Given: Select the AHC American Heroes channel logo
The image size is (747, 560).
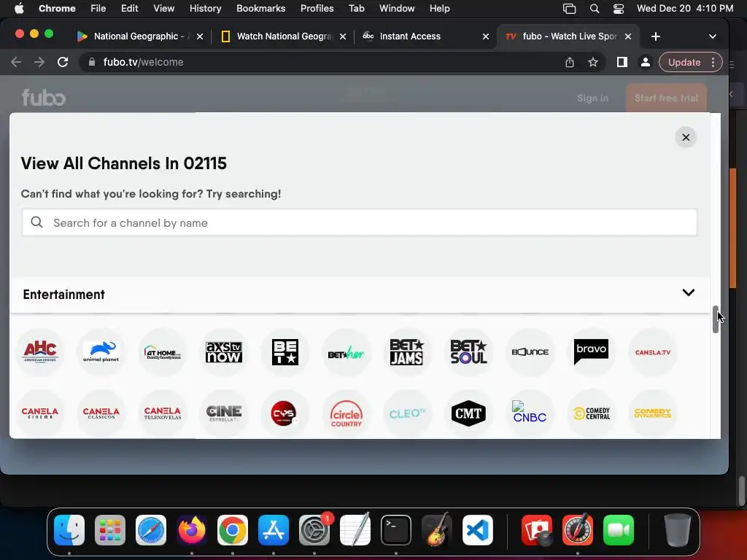Looking at the screenshot, I should (x=40, y=352).
